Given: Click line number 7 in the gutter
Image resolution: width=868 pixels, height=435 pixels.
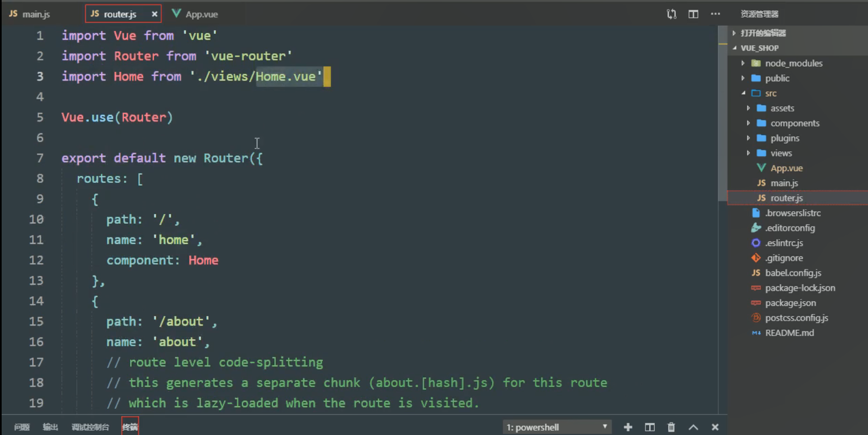Looking at the screenshot, I should click(39, 158).
